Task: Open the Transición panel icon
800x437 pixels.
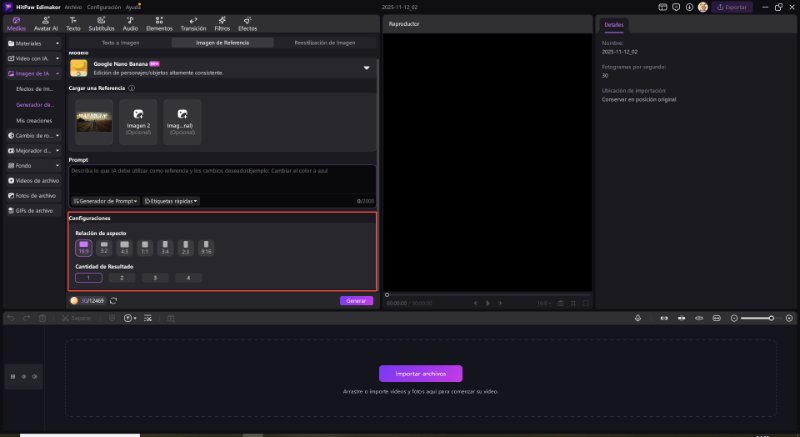Action: [192, 24]
